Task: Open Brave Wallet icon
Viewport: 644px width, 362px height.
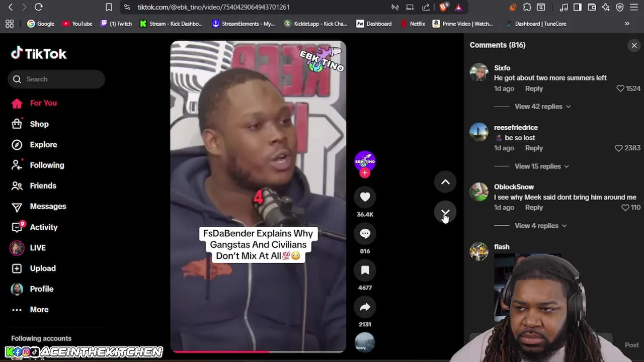Action: (x=592, y=7)
